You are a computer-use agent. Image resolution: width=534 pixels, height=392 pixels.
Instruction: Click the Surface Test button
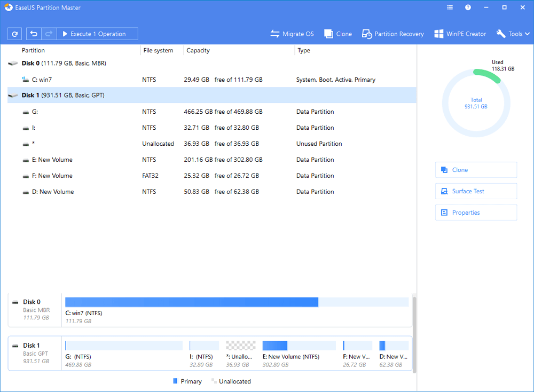[476, 191]
